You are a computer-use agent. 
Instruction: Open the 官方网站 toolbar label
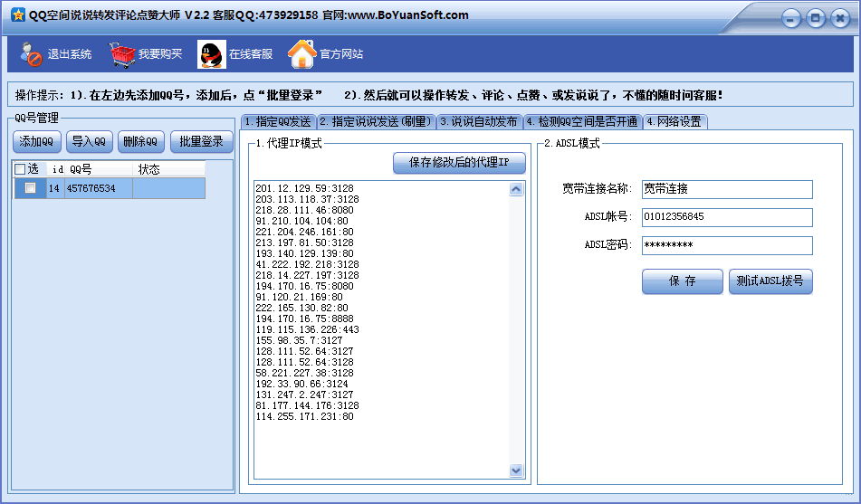341,53
